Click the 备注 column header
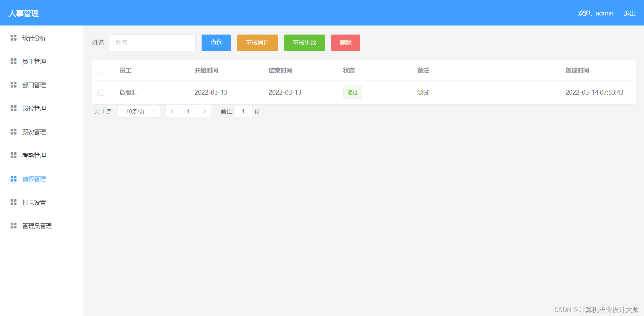 click(423, 70)
